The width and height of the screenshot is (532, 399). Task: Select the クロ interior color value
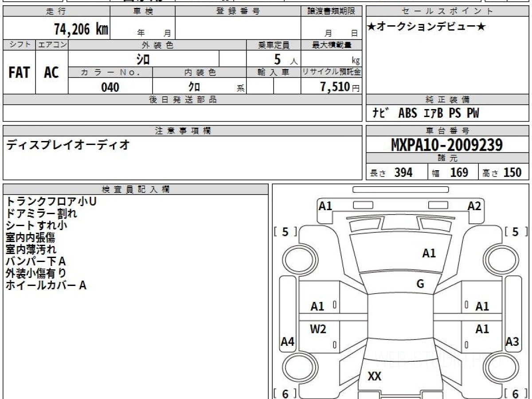pyautogui.click(x=194, y=87)
